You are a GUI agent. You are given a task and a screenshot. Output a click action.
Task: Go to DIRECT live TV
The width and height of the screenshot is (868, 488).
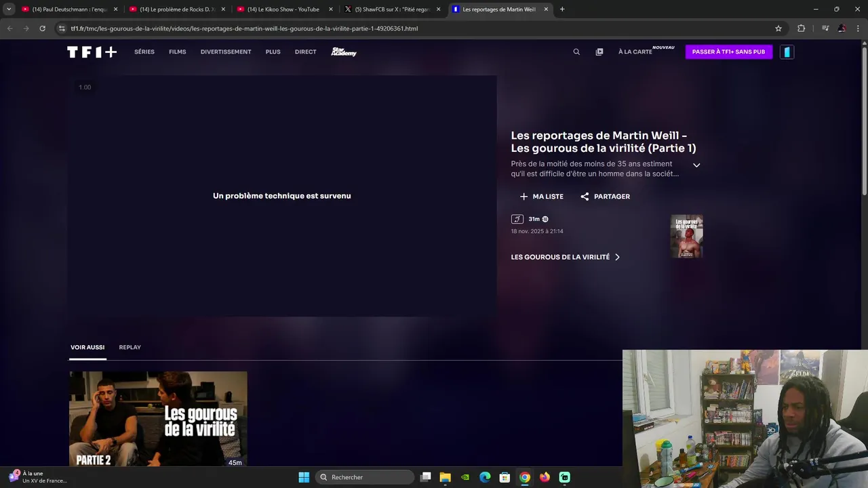pyautogui.click(x=306, y=52)
